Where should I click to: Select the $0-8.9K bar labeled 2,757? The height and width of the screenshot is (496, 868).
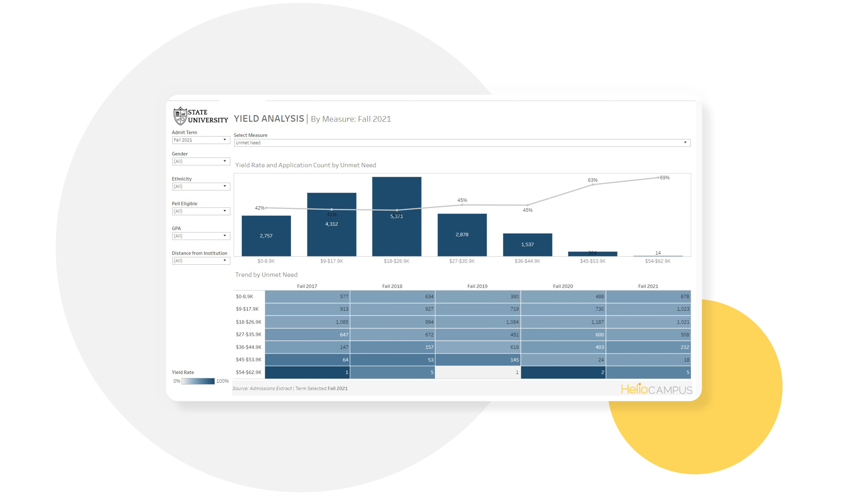pyautogui.click(x=266, y=236)
